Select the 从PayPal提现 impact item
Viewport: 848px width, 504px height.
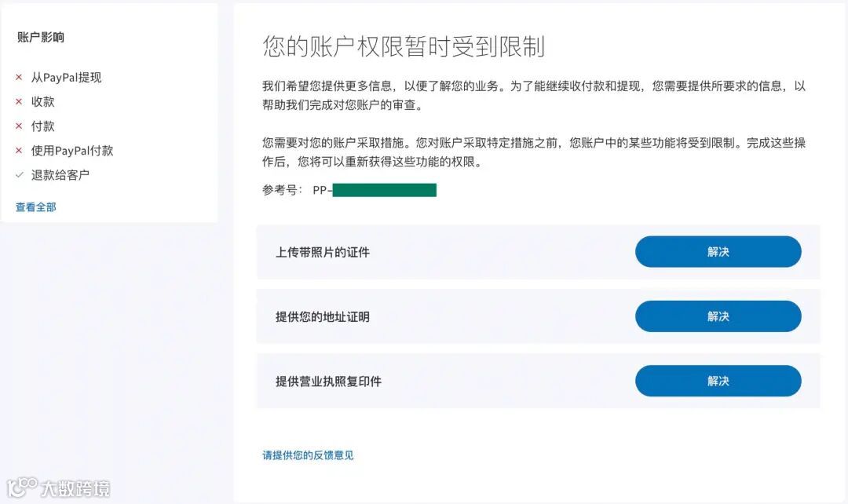tap(66, 78)
